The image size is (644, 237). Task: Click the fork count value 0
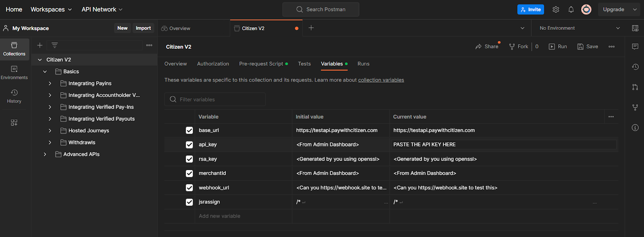click(x=537, y=47)
